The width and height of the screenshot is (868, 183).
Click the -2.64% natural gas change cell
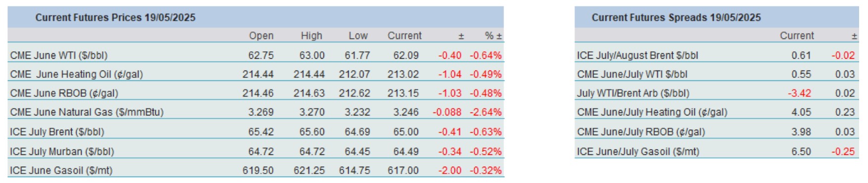[485, 112]
